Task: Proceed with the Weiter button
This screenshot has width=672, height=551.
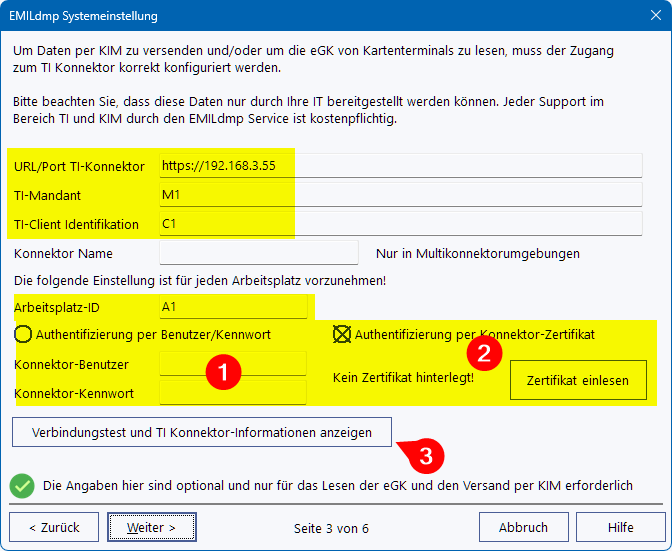Action: tap(152, 527)
